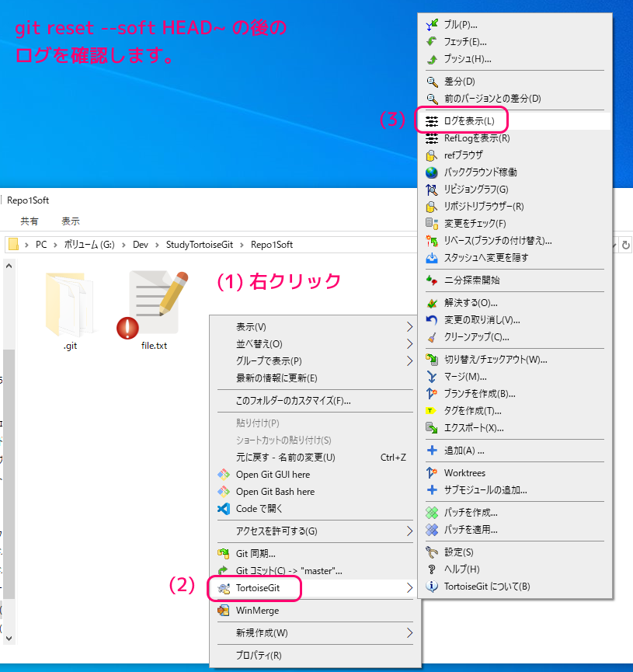Click the Pull (プル) icon in TortoiseGit submenu
The width and height of the screenshot is (633, 672).
pyautogui.click(x=432, y=25)
